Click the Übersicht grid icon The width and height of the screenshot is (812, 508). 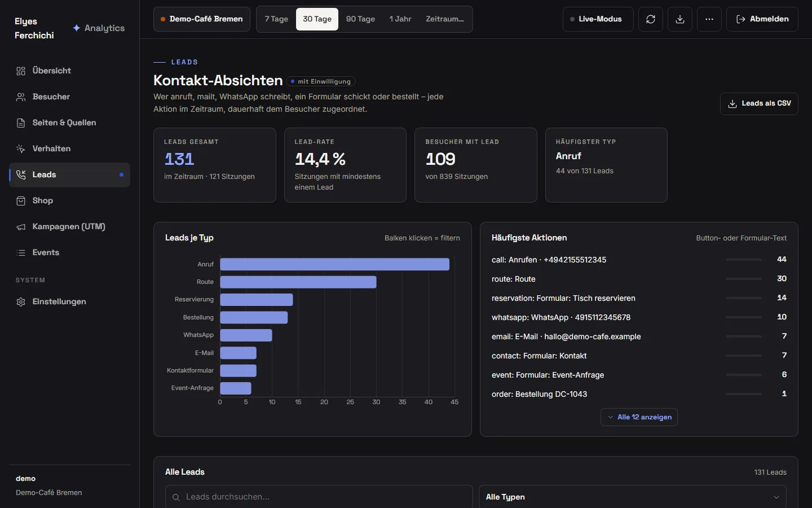point(21,71)
